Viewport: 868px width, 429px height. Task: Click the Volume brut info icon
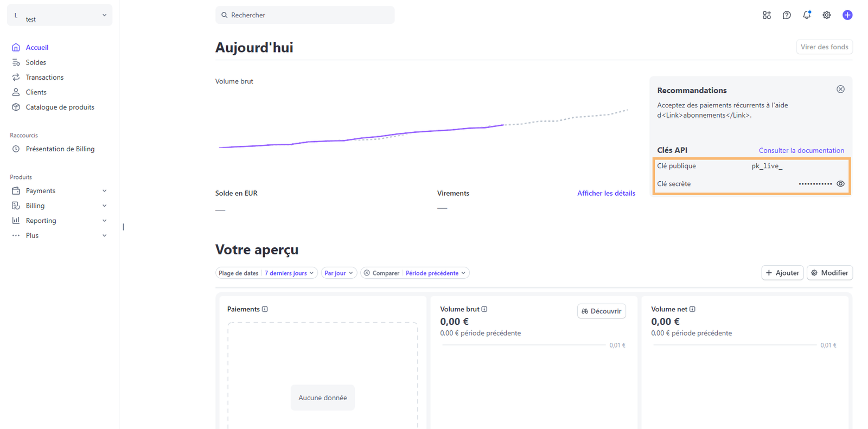pyautogui.click(x=485, y=309)
